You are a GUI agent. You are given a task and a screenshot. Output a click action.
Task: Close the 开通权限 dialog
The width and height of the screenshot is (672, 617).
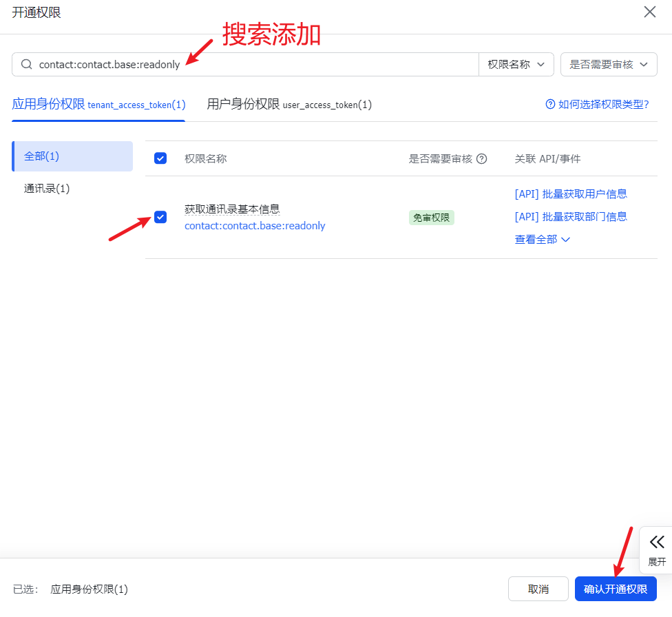tap(649, 12)
